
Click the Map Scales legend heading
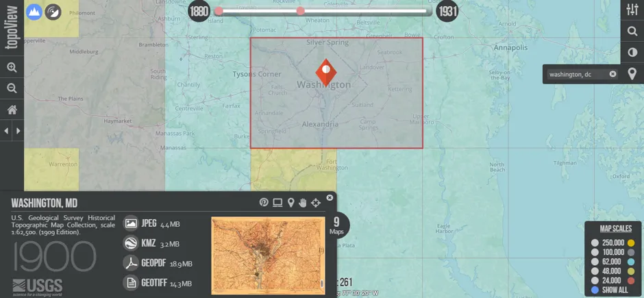click(x=616, y=229)
